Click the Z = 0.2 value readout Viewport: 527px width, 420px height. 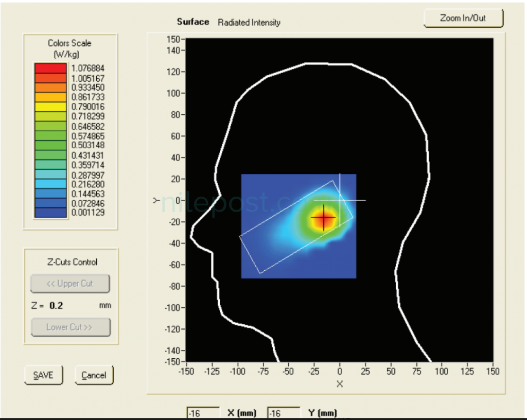pos(56,305)
